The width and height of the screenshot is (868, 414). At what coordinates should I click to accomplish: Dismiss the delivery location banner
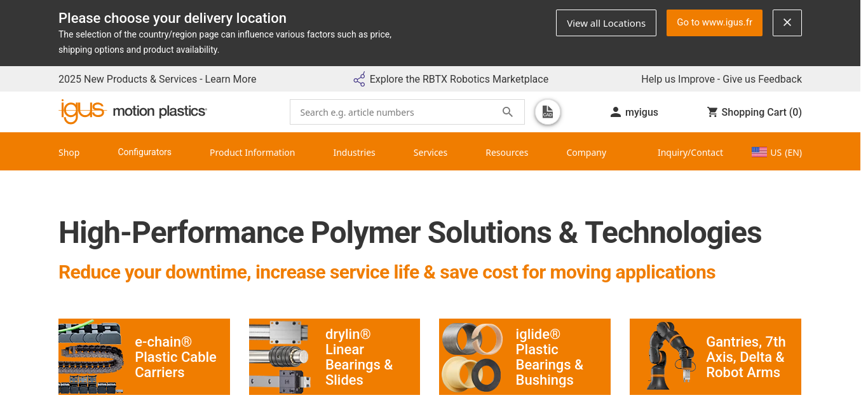coord(787,23)
